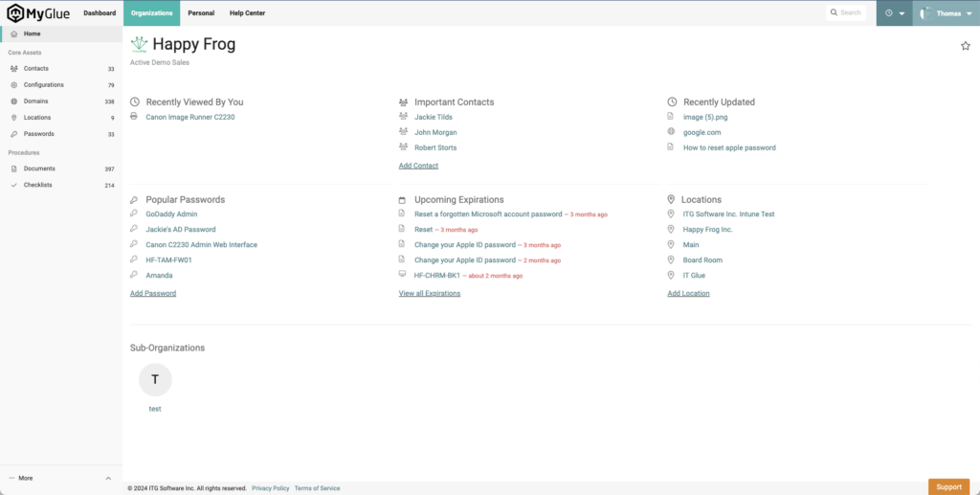Open Canon C2230 Admin Web Interface

coord(201,245)
